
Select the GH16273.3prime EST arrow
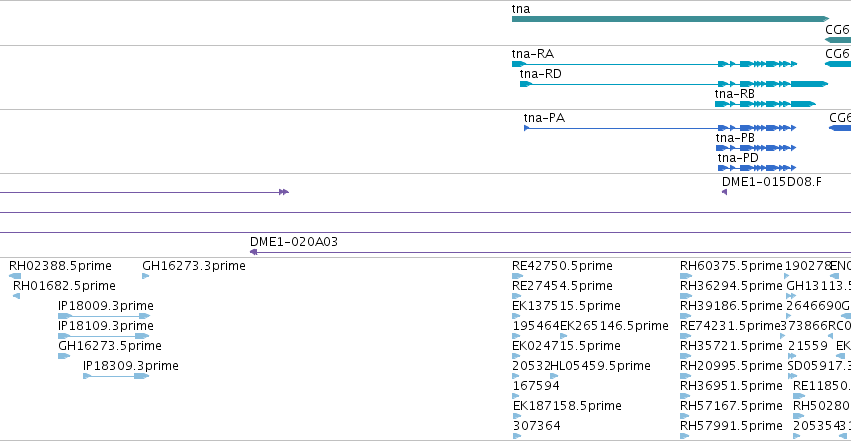click(145, 276)
